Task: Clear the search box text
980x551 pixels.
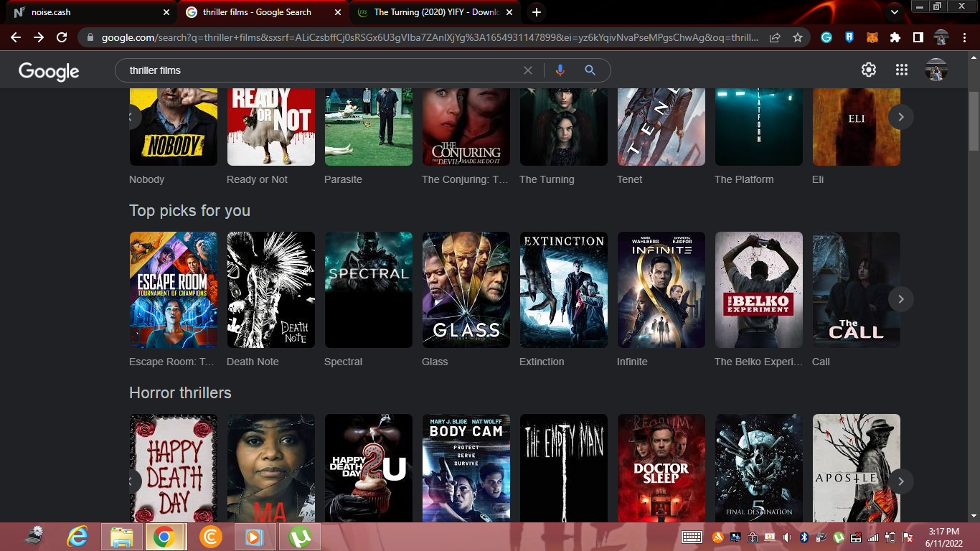Action: click(x=528, y=70)
